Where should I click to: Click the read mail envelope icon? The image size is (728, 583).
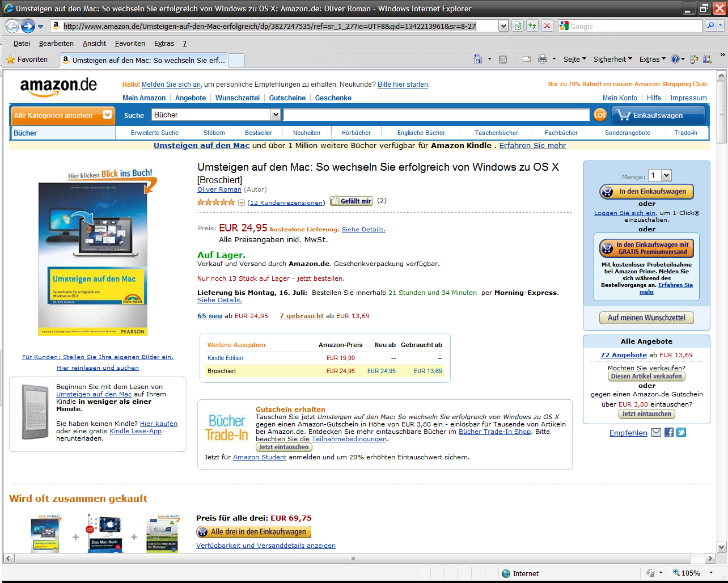527,59
